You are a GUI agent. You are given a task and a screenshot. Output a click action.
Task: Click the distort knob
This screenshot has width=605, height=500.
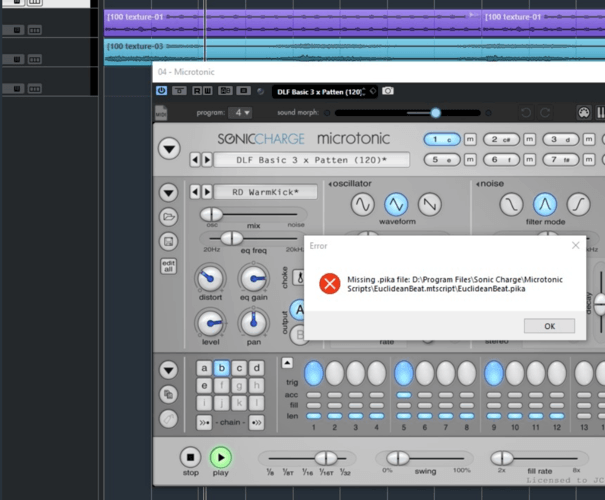(210, 279)
